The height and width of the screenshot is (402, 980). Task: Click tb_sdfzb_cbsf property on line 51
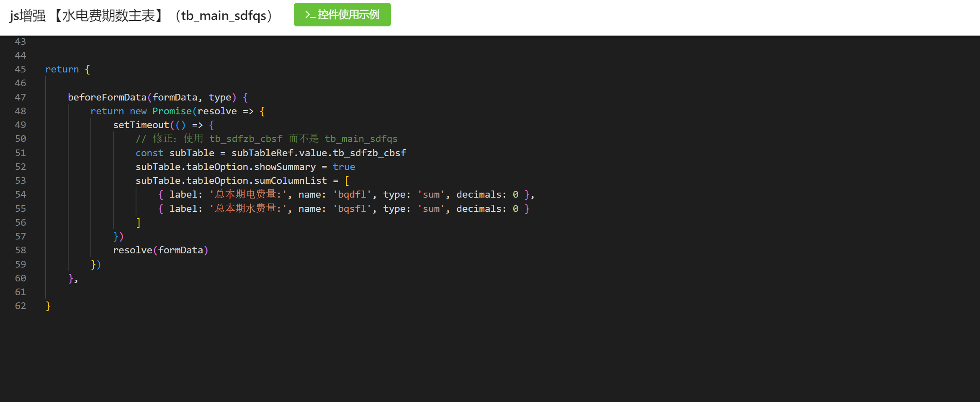(x=369, y=153)
